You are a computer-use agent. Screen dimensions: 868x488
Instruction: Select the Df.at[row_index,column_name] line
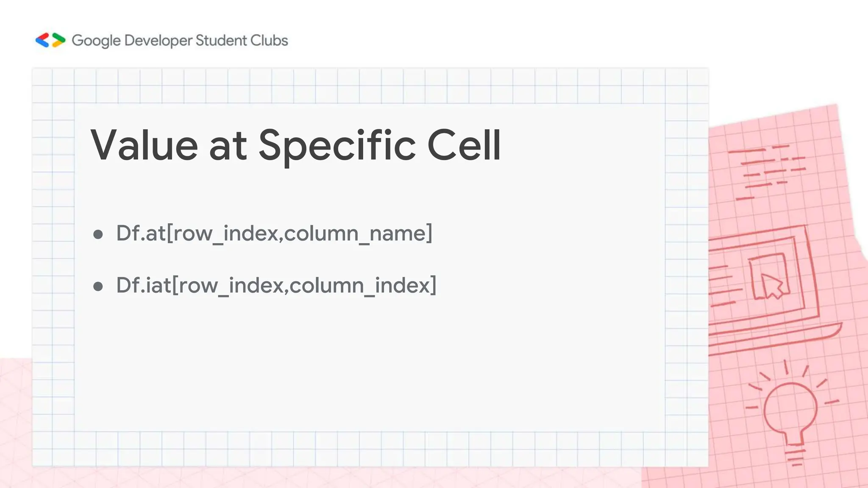pos(274,233)
